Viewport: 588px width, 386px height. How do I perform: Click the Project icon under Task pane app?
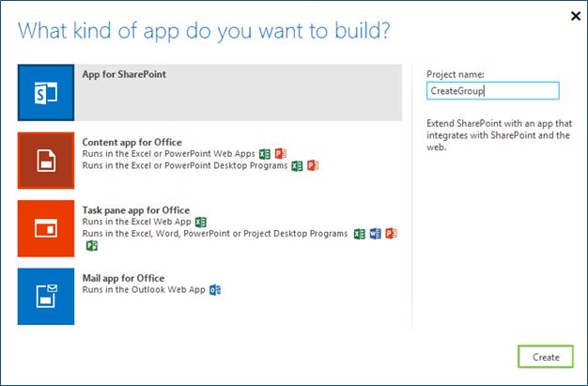tap(92, 246)
